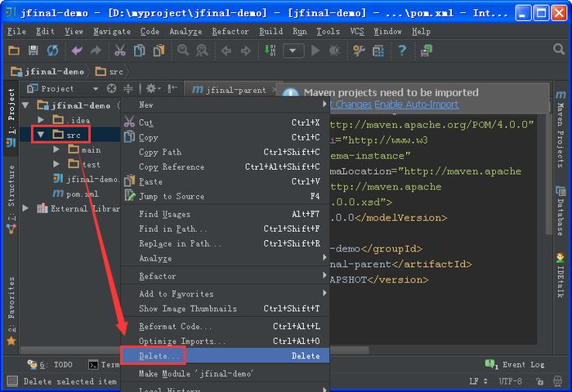
Task: Select Find Usages in the context menu
Action: pos(225,214)
